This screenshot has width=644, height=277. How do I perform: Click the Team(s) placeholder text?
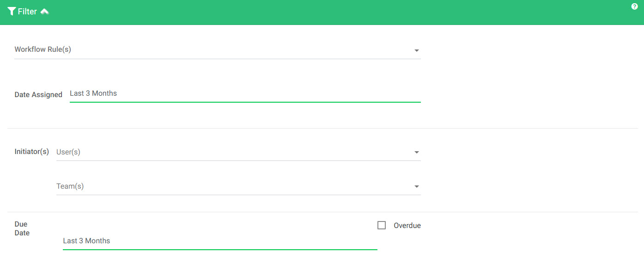[x=69, y=186]
